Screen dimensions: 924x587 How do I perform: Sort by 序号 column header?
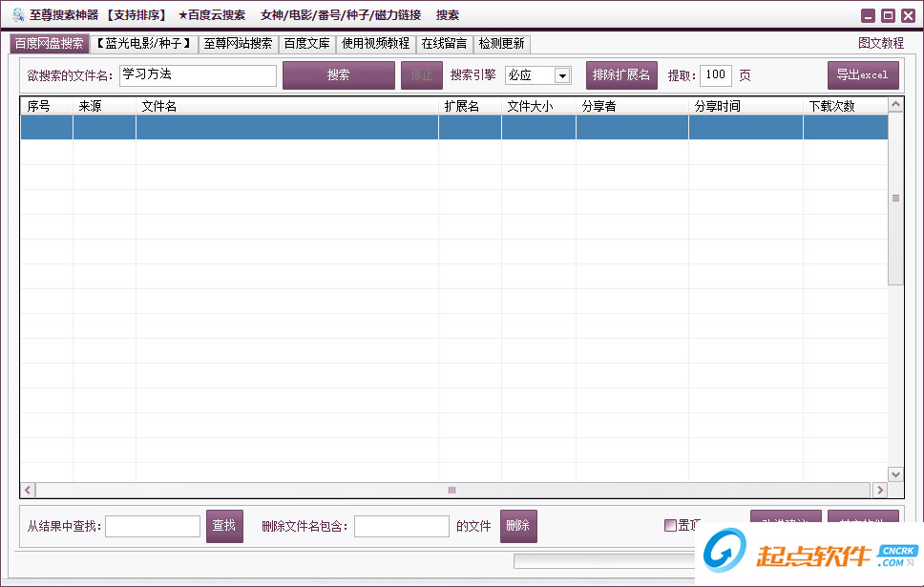point(47,106)
